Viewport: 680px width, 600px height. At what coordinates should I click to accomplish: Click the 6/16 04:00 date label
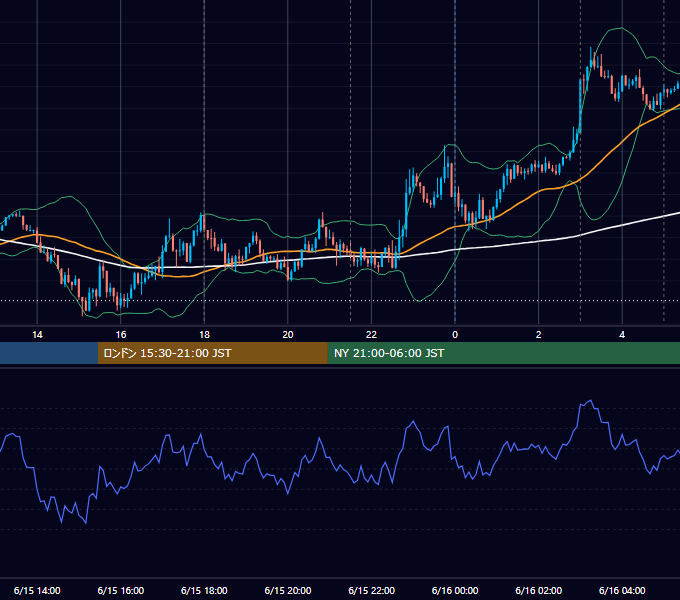622,590
